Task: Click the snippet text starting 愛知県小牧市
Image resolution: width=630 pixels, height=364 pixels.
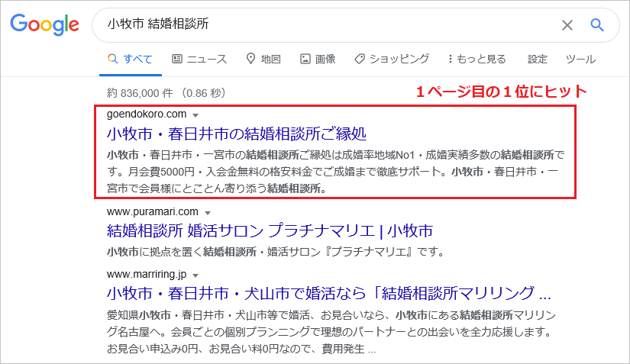Action: (x=331, y=332)
